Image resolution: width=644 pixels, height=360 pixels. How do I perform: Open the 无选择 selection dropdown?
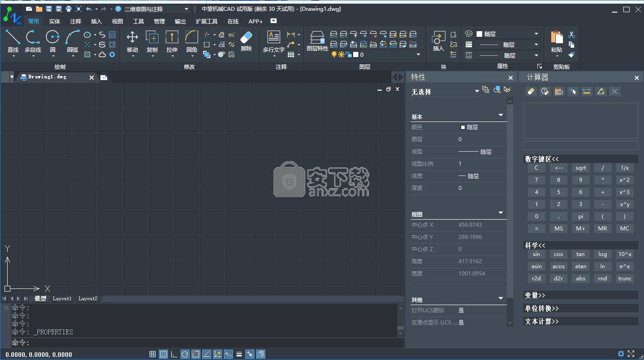[x=445, y=91]
